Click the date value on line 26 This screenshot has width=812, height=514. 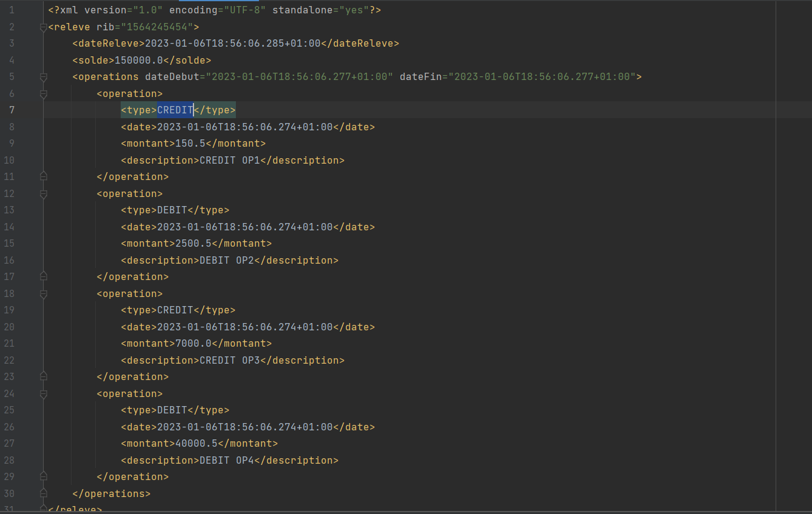pos(245,427)
